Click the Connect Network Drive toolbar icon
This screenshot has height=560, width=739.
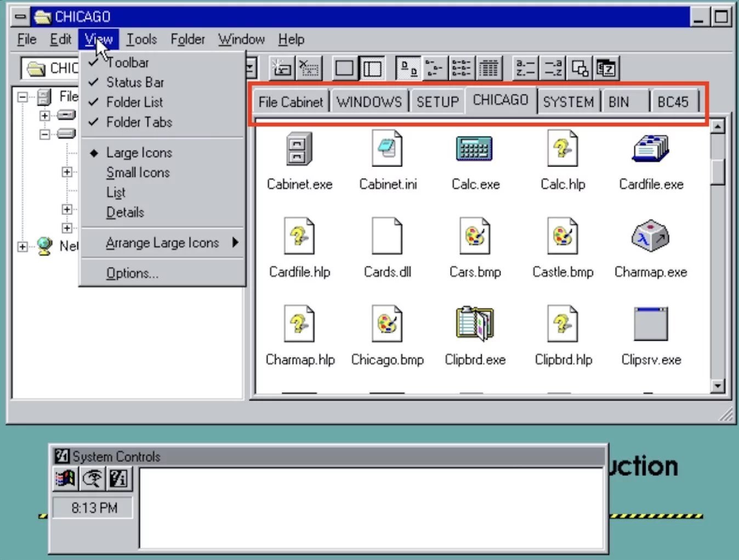282,68
